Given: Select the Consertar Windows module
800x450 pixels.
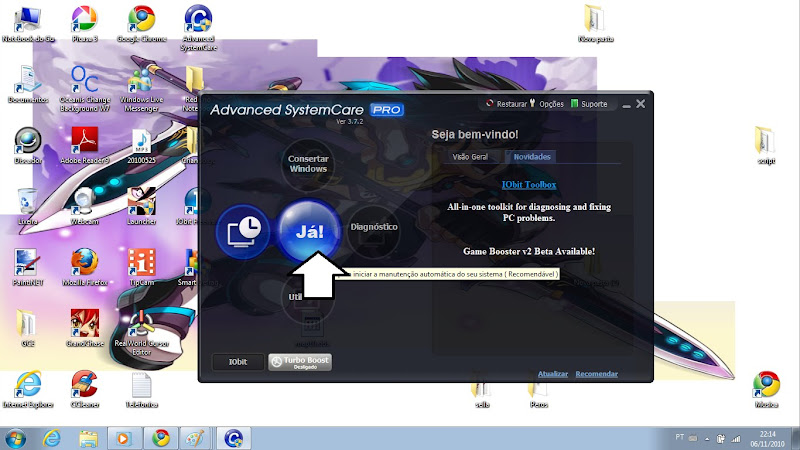Looking at the screenshot, I should (308, 164).
